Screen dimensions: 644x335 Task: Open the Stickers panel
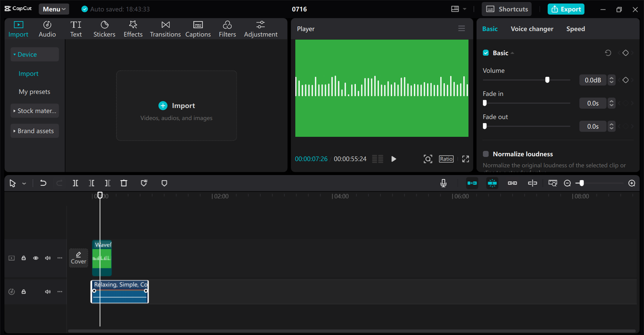coord(104,29)
